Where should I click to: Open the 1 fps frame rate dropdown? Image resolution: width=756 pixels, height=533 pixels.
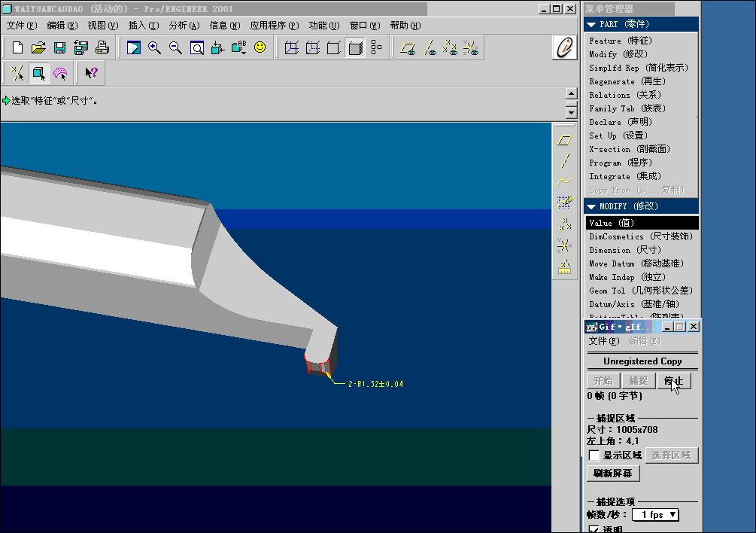(x=656, y=515)
